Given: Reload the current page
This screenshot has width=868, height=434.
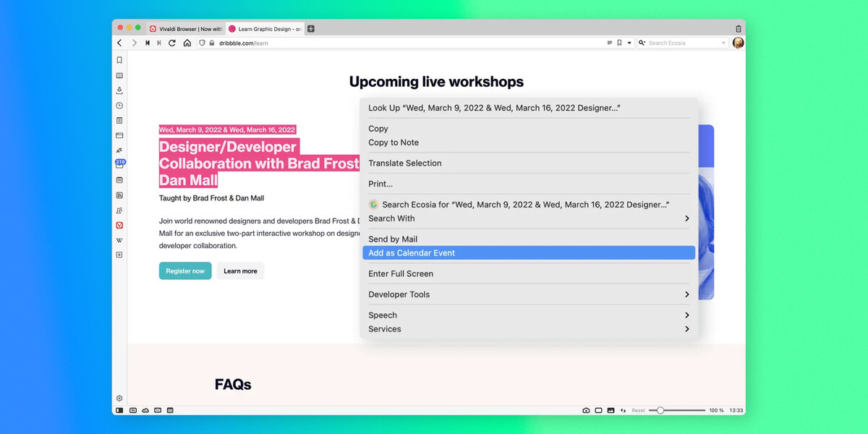Looking at the screenshot, I should click(172, 43).
